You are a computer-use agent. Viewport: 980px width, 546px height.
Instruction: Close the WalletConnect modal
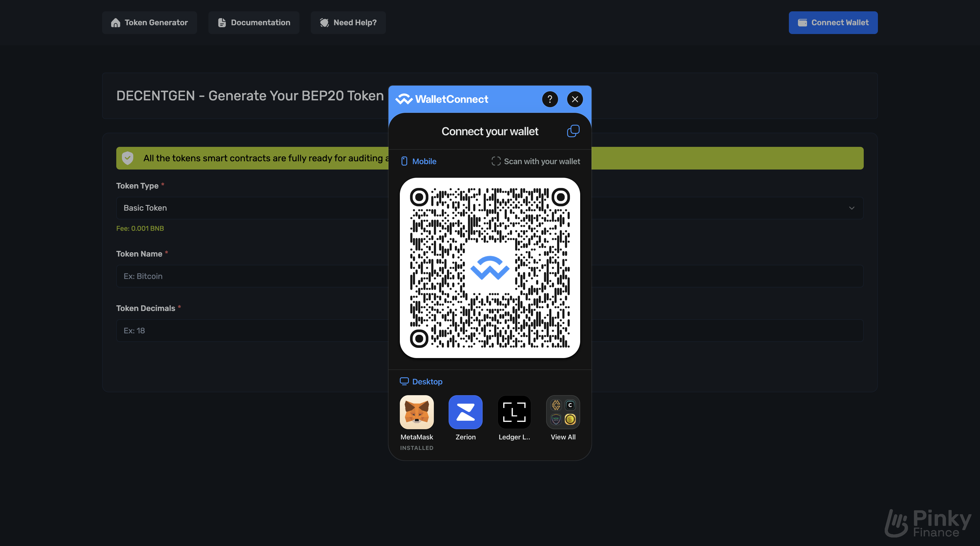pos(575,99)
